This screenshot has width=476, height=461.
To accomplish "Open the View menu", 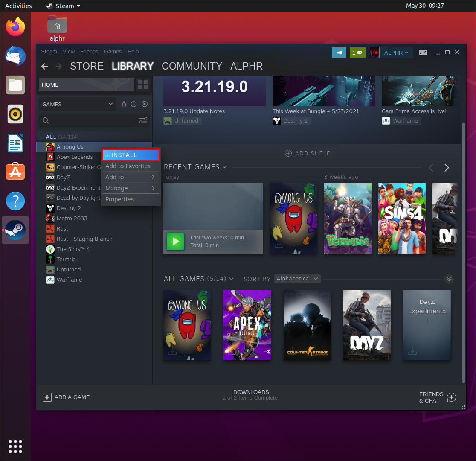I will (69, 51).
